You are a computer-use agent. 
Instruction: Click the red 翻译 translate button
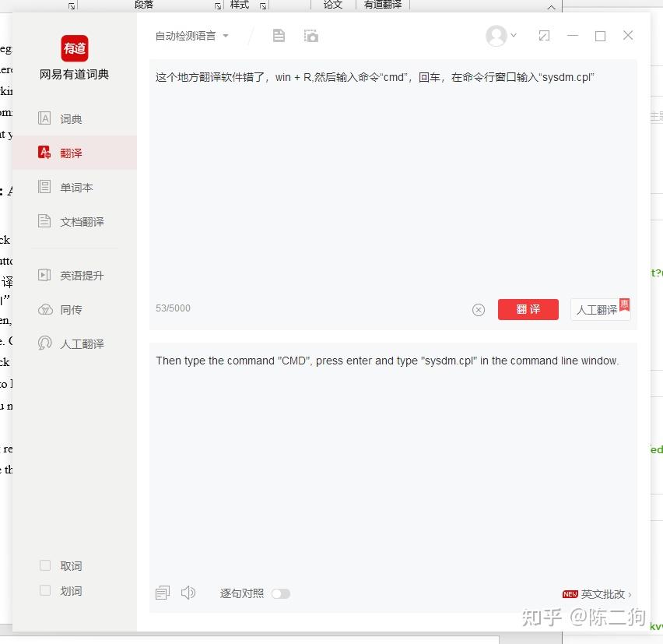point(528,309)
